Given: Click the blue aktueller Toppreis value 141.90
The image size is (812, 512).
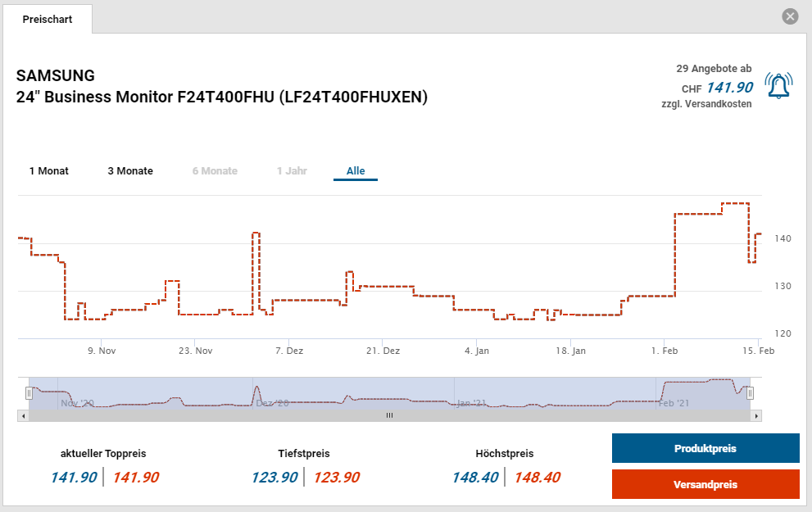Looking at the screenshot, I should pyautogui.click(x=74, y=478).
